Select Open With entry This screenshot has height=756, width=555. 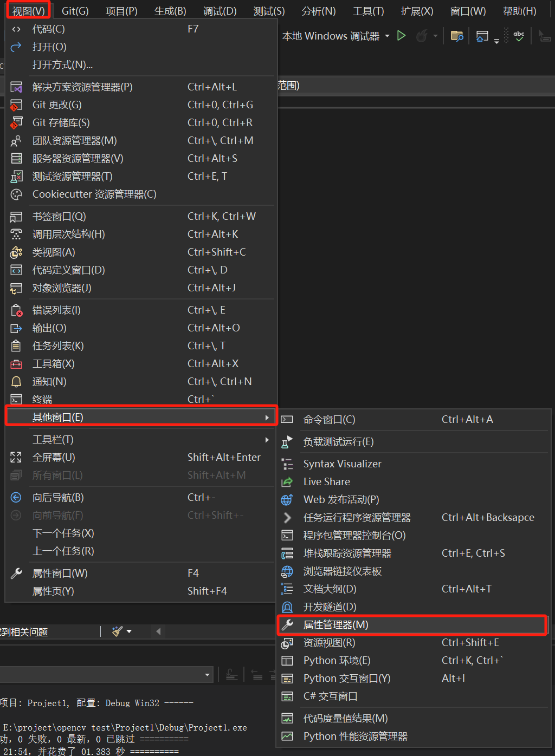coord(141,65)
